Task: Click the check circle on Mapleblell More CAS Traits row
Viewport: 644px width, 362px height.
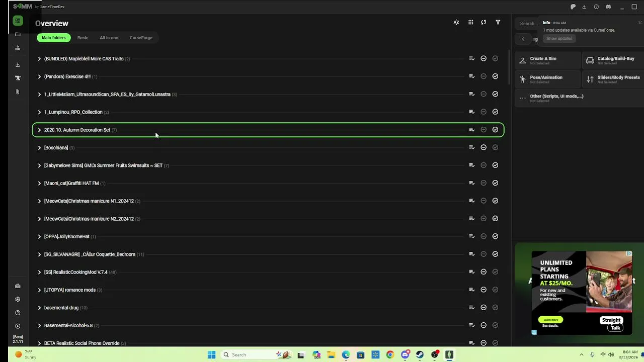Action: click(x=495, y=58)
